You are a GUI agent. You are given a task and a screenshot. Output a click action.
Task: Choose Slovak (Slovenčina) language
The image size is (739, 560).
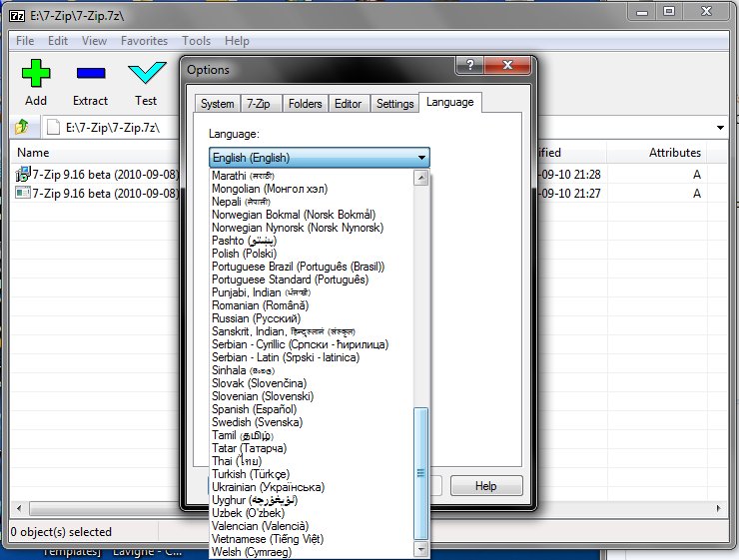[x=311, y=383]
